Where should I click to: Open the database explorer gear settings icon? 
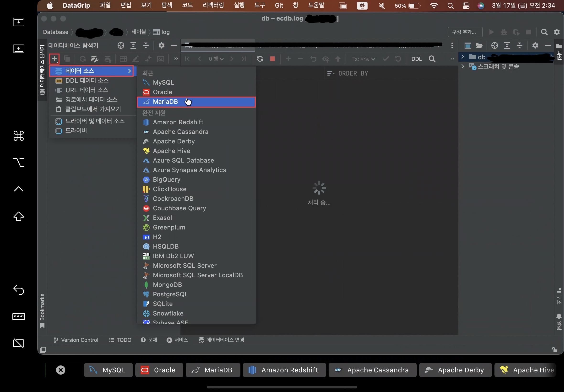[161, 45]
